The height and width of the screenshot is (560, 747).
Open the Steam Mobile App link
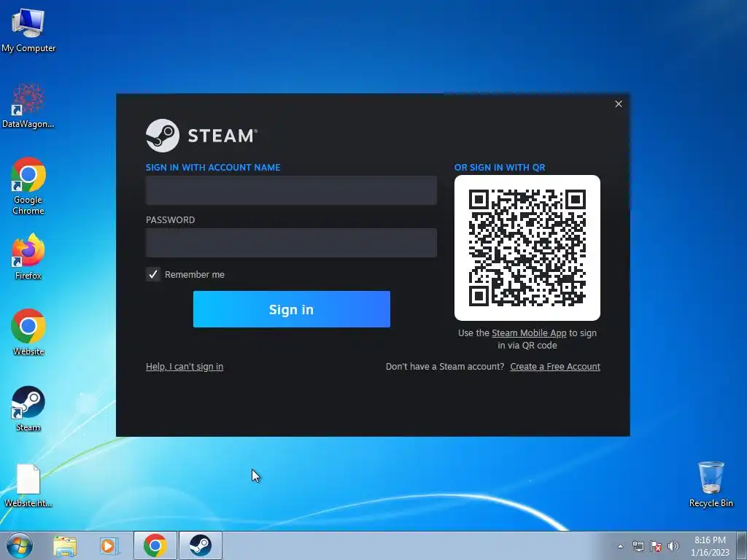(529, 332)
